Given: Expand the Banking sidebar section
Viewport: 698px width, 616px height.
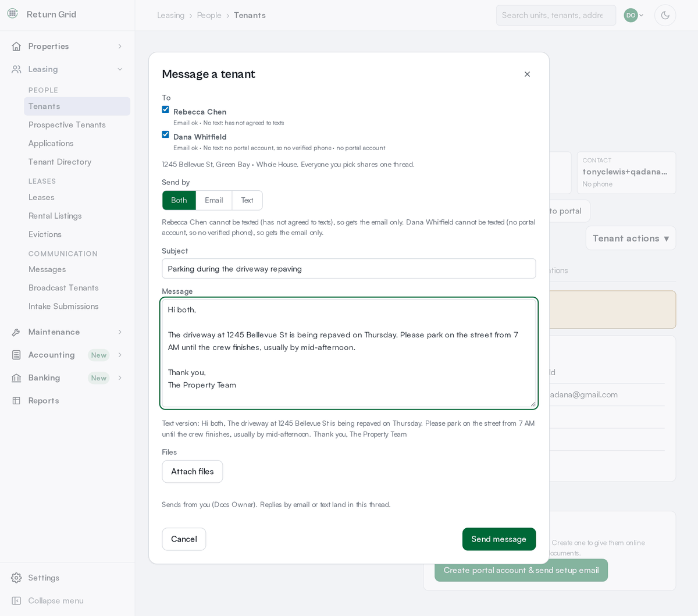Looking at the screenshot, I should tap(120, 378).
